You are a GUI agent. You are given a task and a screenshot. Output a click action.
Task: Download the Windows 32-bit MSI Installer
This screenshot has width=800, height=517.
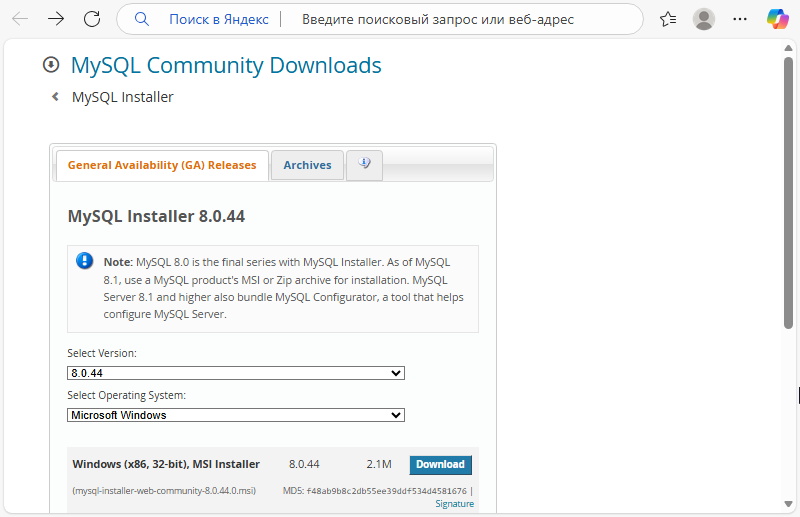point(440,464)
